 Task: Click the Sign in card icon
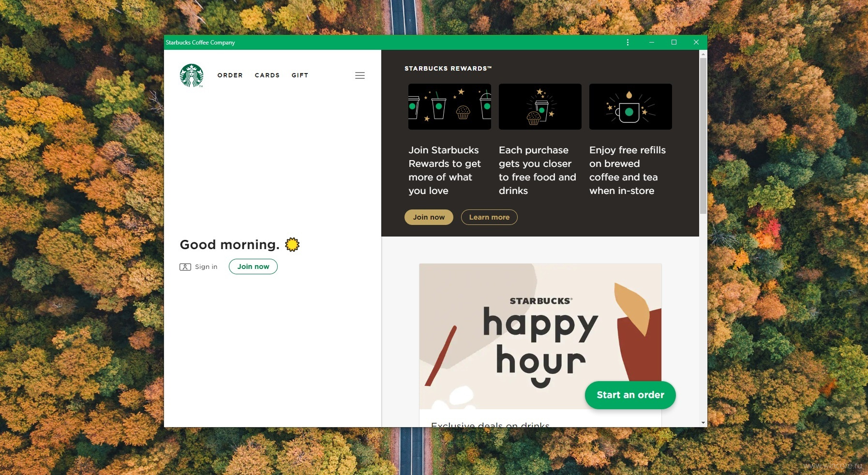185,267
